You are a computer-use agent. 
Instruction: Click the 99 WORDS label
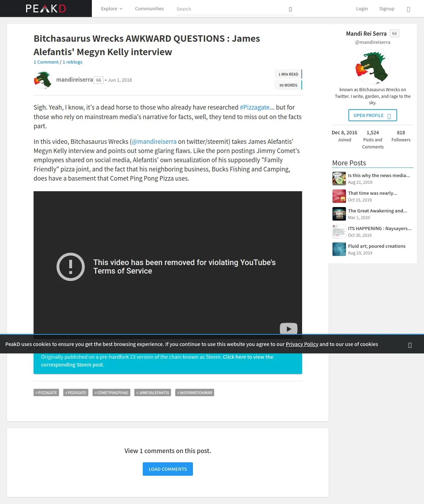pyautogui.click(x=288, y=85)
